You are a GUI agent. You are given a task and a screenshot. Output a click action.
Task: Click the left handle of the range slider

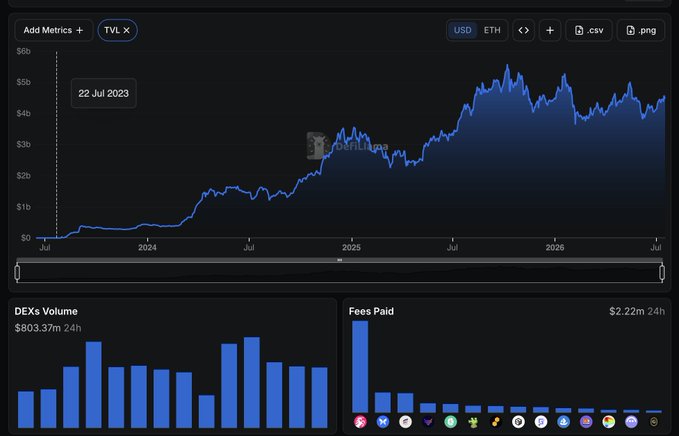(x=17, y=272)
